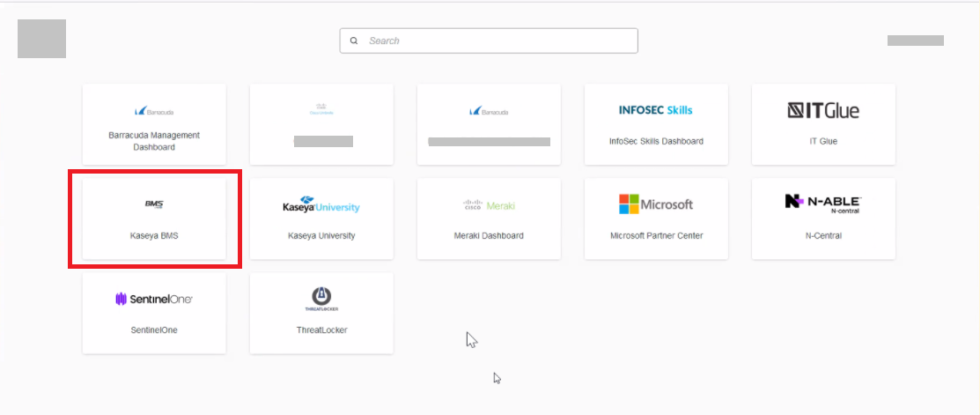Click the N-Central tile label
The image size is (980, 415).
click(823, 236)
